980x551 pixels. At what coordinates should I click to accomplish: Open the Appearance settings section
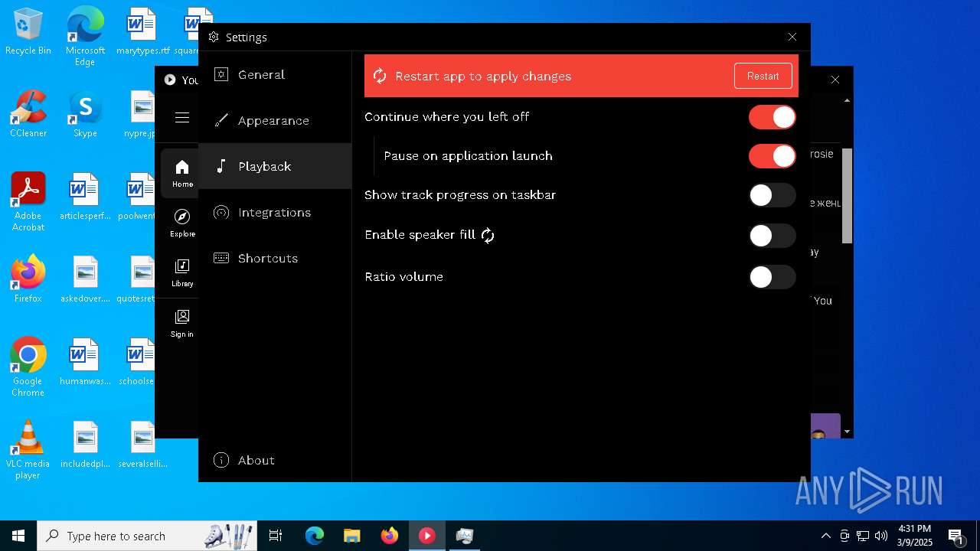[x=275, y=120]
